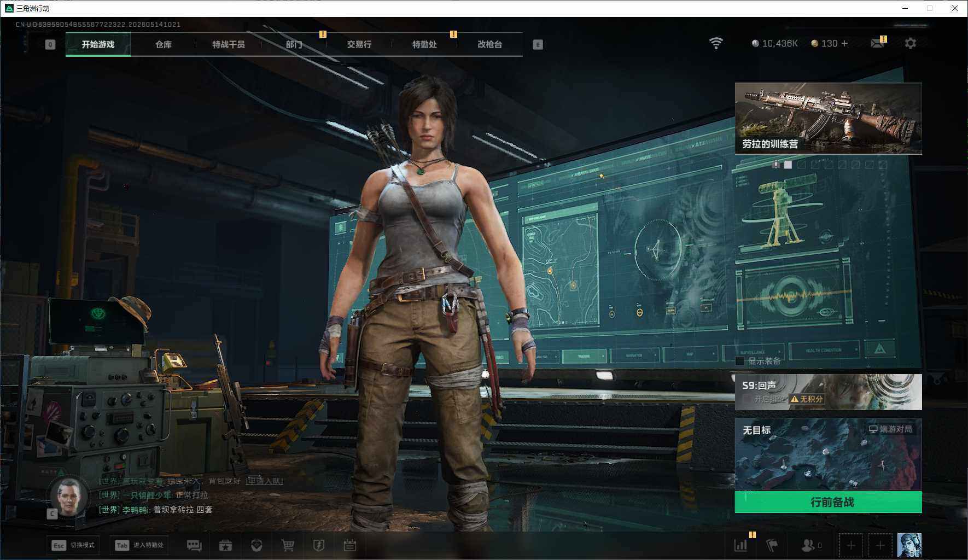Image resolution: width=968 pixels, height=560 pixels.
Task: Open the 改枪台 tab
Action: [489, 44]
